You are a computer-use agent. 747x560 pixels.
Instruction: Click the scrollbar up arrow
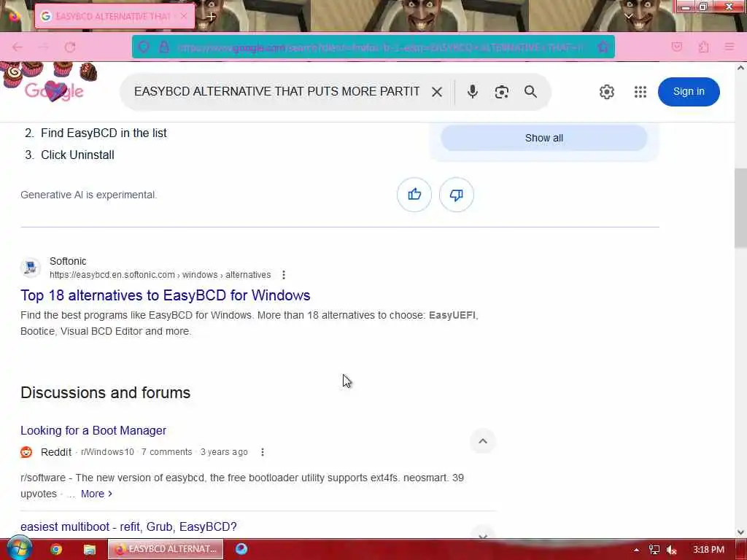740,68
